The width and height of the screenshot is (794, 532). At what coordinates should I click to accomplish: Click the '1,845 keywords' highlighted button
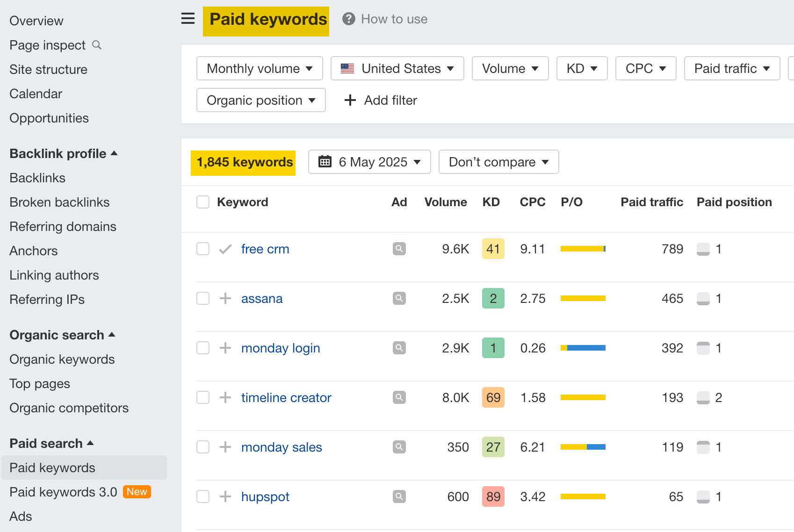pos(243,162)
